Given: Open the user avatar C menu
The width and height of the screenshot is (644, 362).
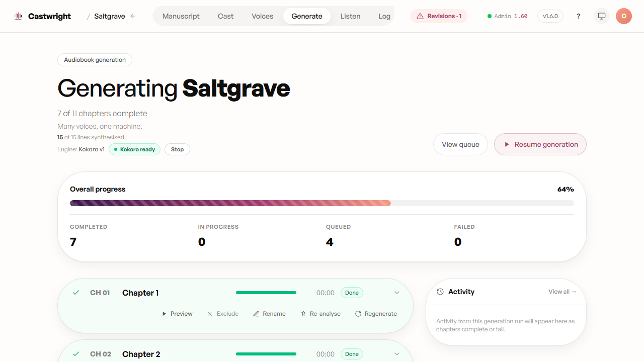Looking at the screenshot, I should 624,16.
